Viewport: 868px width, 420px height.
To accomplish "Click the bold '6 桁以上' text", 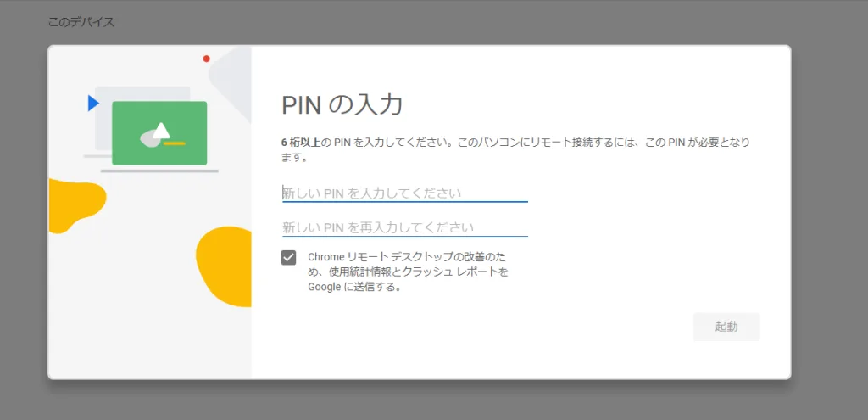I will pos(300,143).
